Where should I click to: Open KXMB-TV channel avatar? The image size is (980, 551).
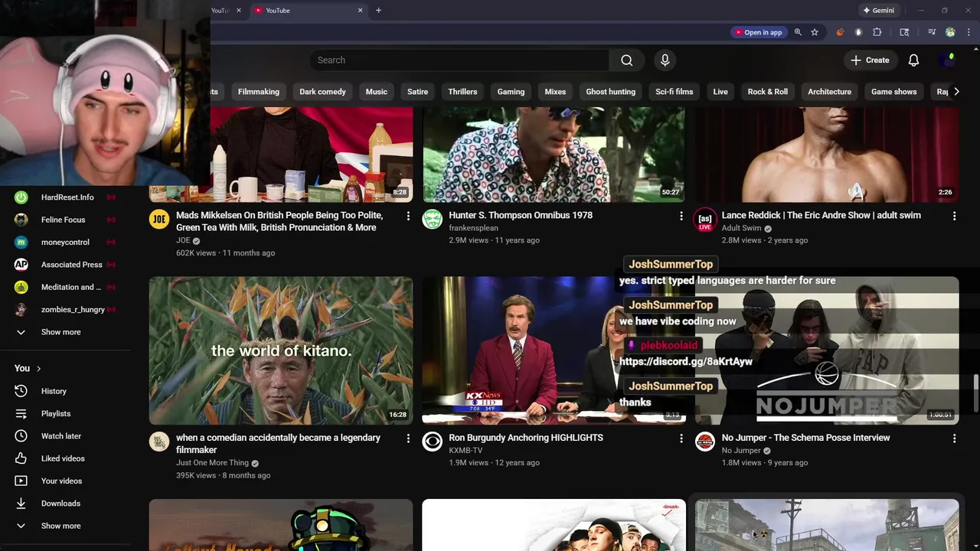coord(432,442)
